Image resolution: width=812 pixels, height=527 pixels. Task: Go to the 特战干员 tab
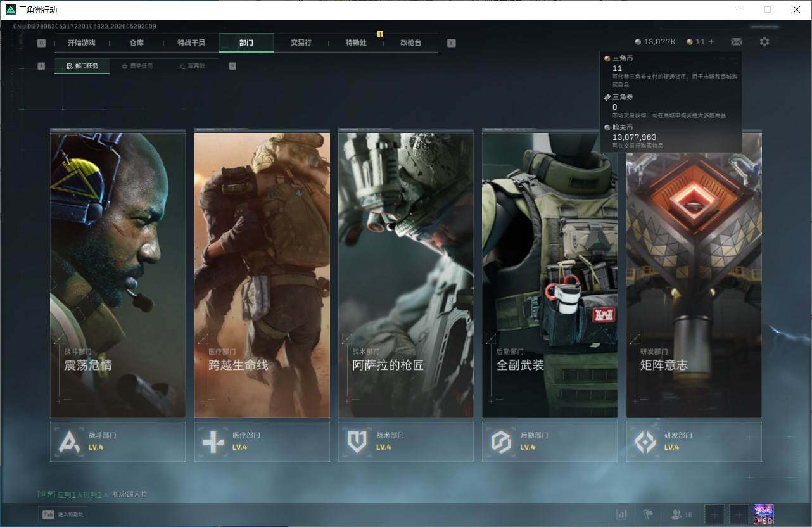tap(191, 43)
